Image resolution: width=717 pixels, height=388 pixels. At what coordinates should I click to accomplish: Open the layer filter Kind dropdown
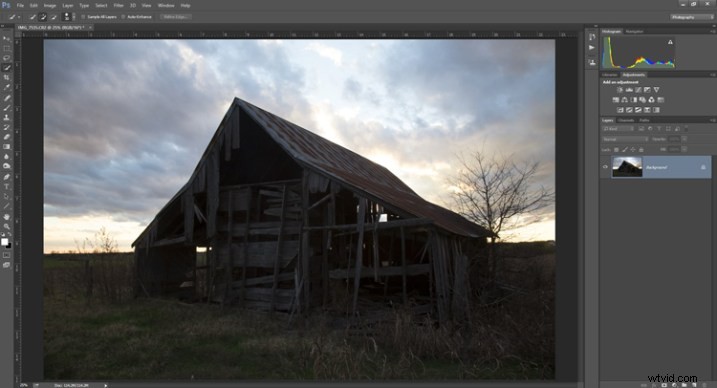(x=618, y=129)
